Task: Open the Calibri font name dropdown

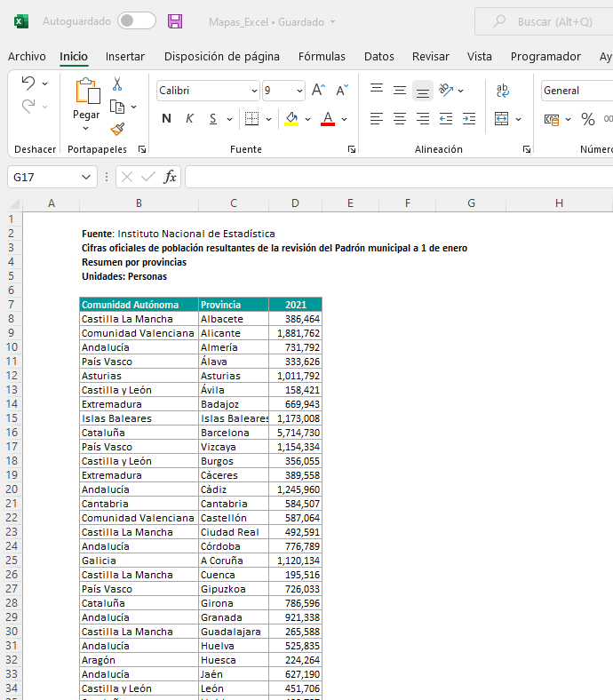Action: click(254, 91)
